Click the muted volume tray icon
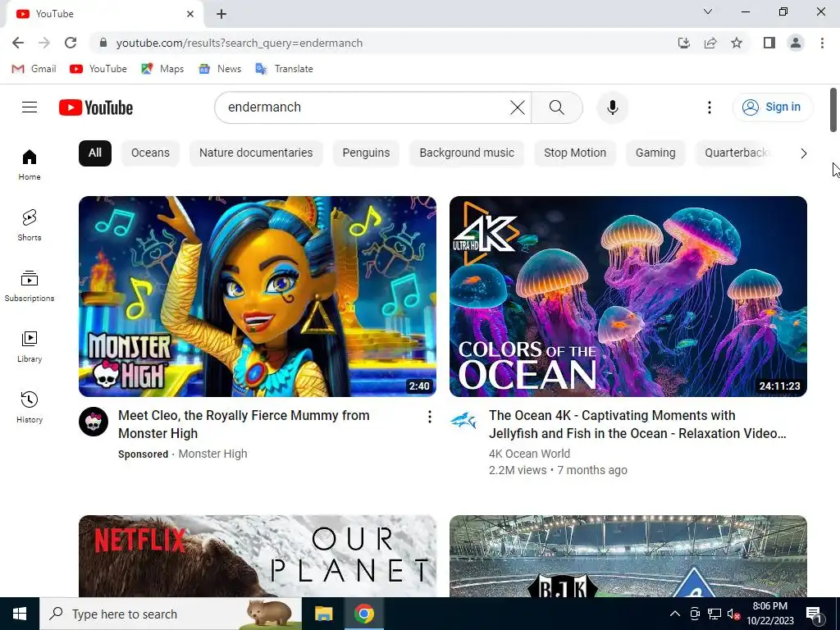The width and height of the screenshot is (840, 630). (733, 614)
